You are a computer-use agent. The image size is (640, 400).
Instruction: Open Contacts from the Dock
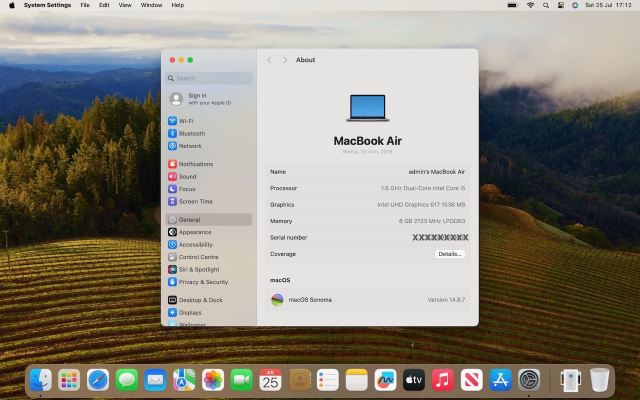click(x=299, y=380)
